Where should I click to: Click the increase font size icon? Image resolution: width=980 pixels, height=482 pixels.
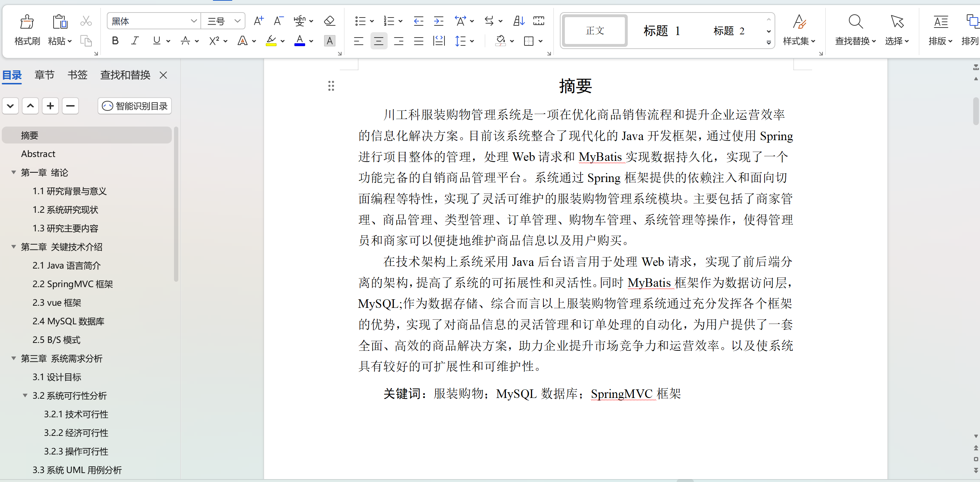tap(258, 21)
